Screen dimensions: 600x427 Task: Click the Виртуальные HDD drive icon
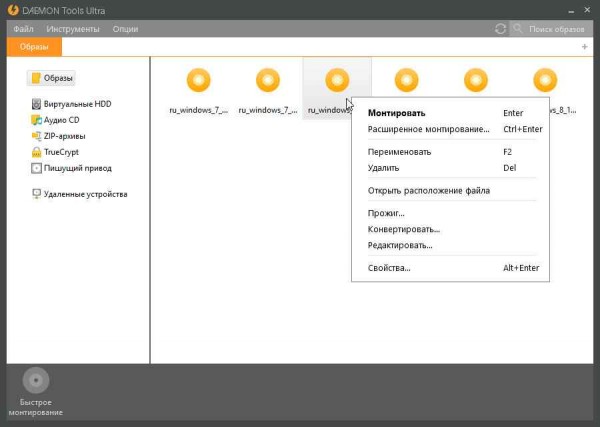pos(36,104)
